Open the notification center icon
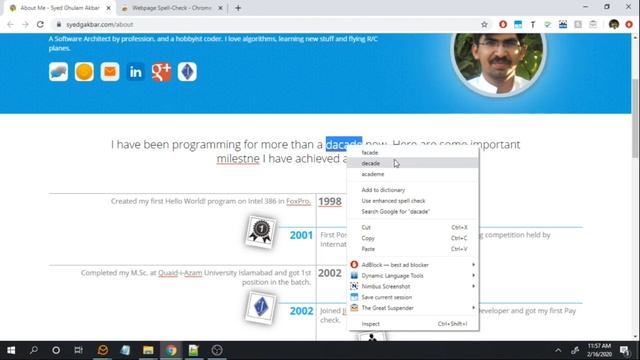The image size is (640, 360). tap(624, 350)
